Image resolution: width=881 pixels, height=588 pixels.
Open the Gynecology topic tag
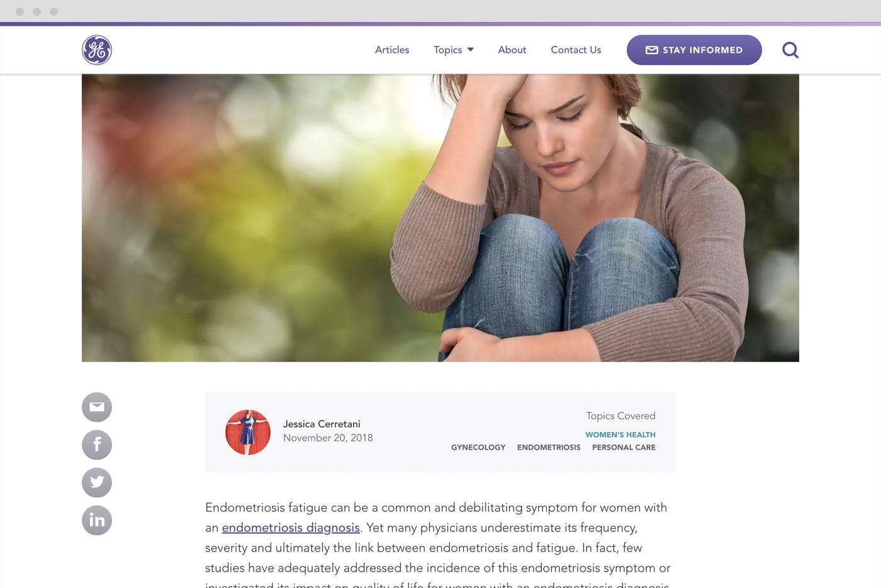point(478,447)
